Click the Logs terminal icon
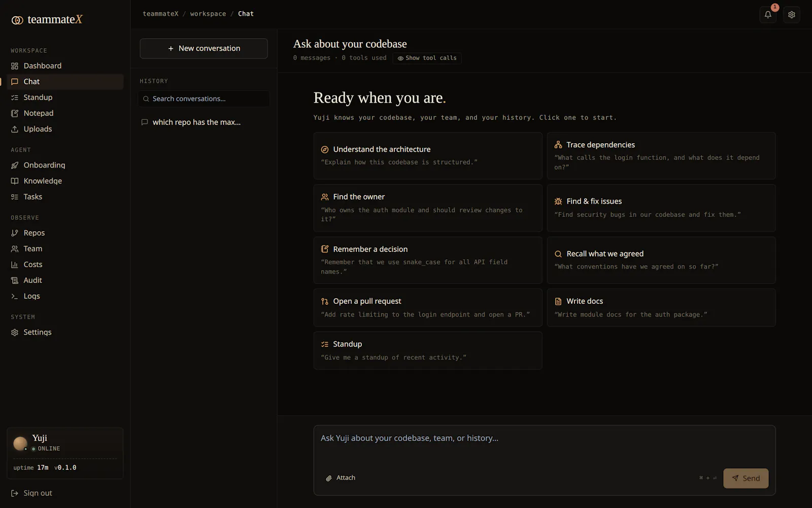 click(15, 296)
